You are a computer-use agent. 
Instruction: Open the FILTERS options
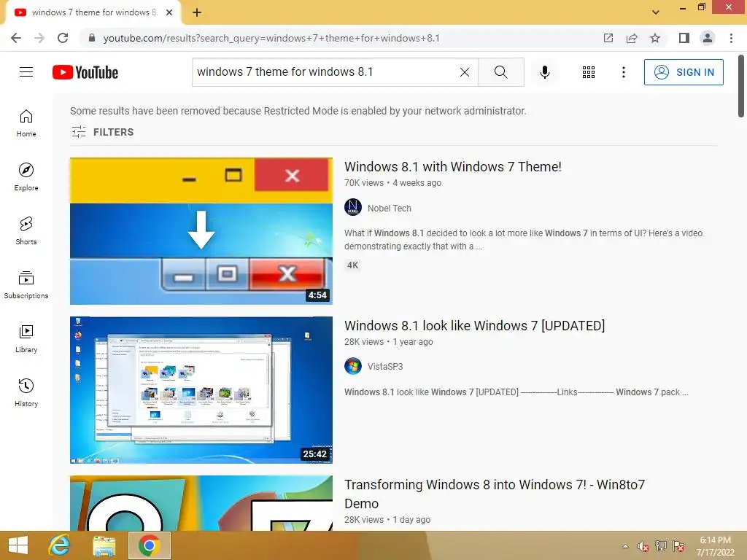click(x=102, y=132)
